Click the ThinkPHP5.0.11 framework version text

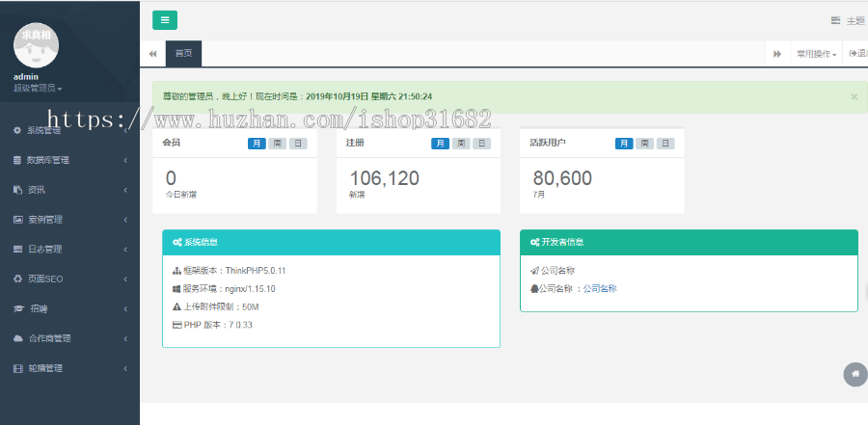[x=256, y=271]
